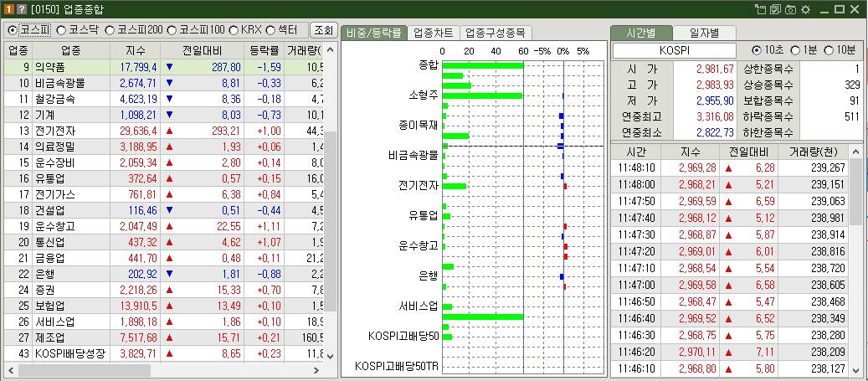Image resolution: width=868 pixels, height=381 pixels.
Task: Click down arrow of time table scrollbar
Action: [x=856, y=369]
